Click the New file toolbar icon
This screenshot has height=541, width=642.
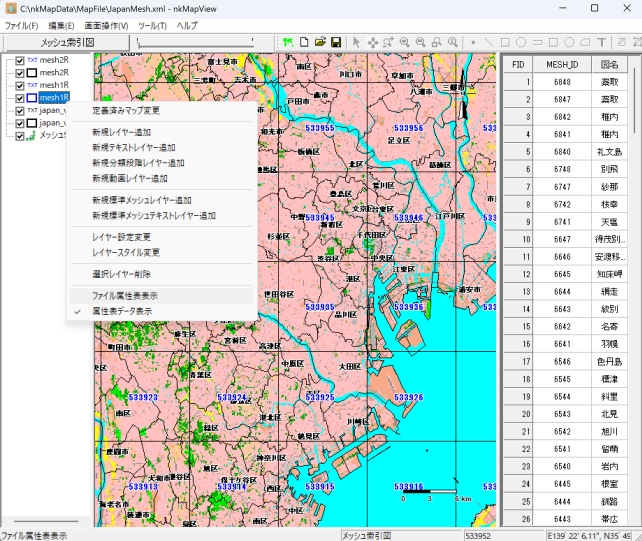pyautogui.click(x=303, y=43)
